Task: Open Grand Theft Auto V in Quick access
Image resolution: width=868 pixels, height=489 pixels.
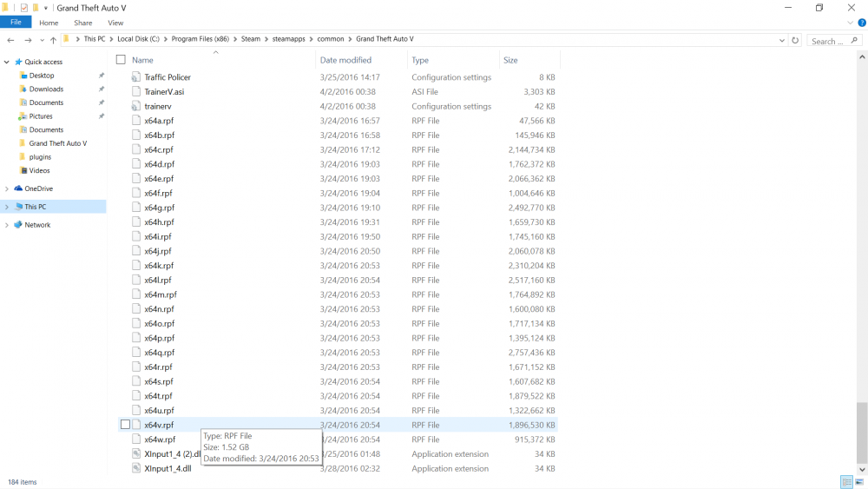Action: point(57,143)
